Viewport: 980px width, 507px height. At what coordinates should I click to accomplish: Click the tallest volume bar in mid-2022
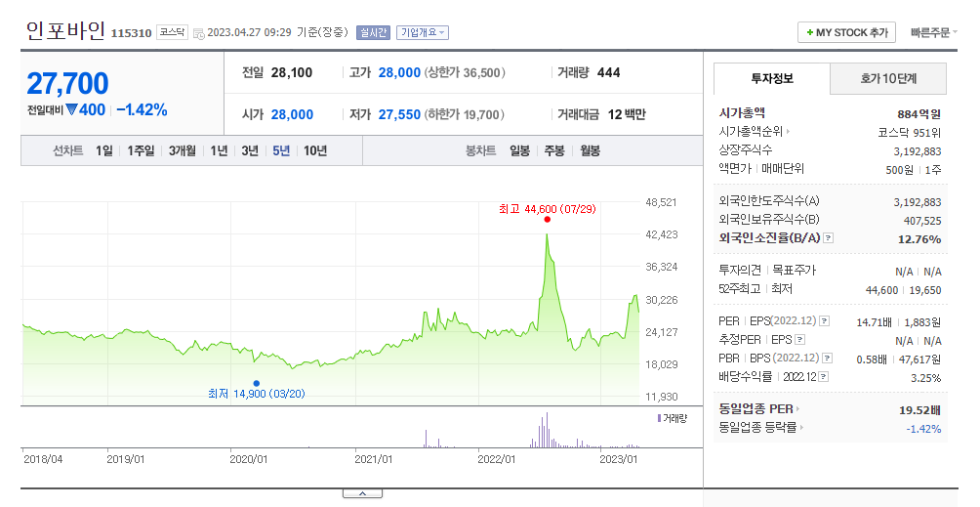(547, 430)
